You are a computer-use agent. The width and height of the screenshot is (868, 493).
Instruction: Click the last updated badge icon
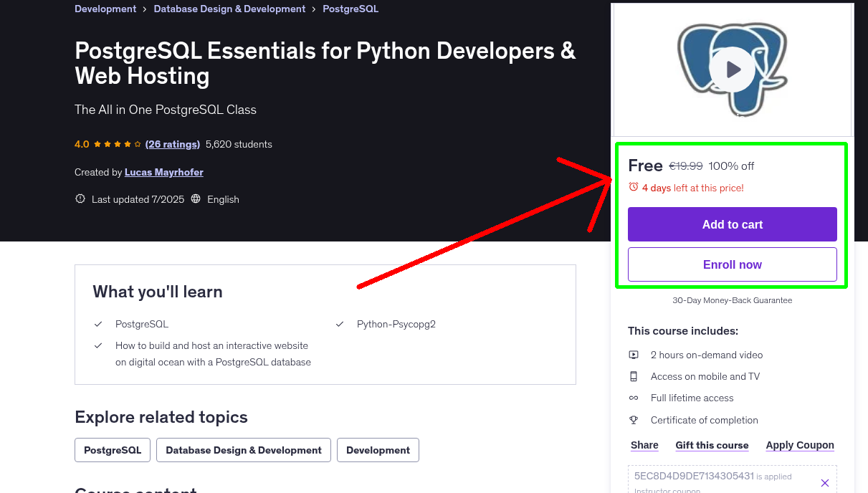80,199
